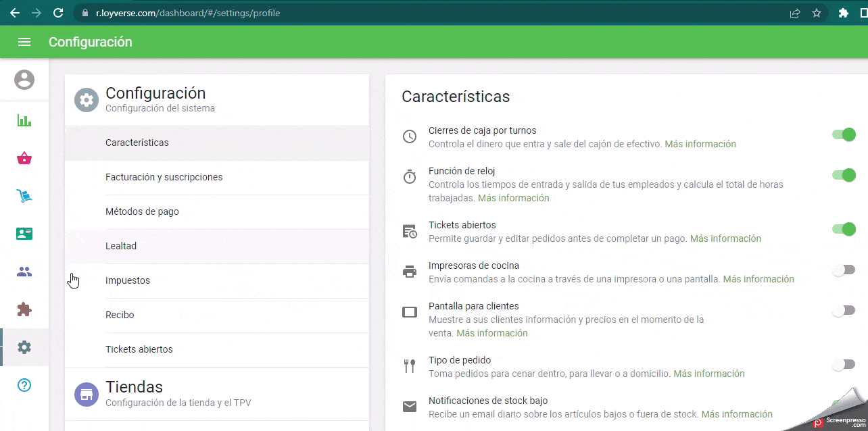Viewport: 868px width, 431px height.
Task: Open the Integrations puzzle piece icon
Action: (x=24, y=309)
